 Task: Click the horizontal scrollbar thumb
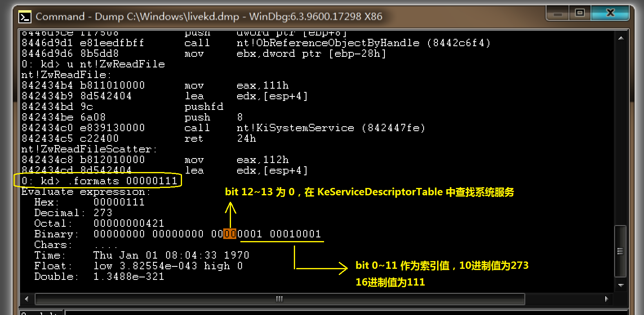280,299
